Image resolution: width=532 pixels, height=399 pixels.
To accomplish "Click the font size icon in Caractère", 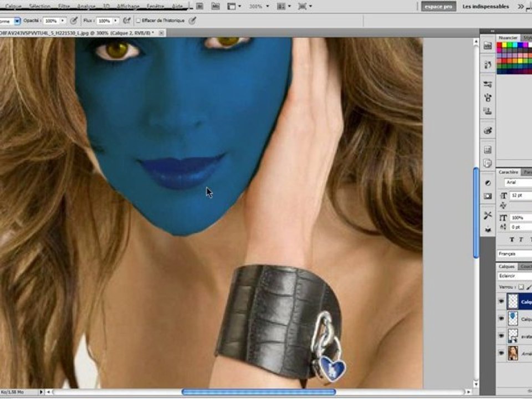I will pyautogui.click(x=504, y=196).
